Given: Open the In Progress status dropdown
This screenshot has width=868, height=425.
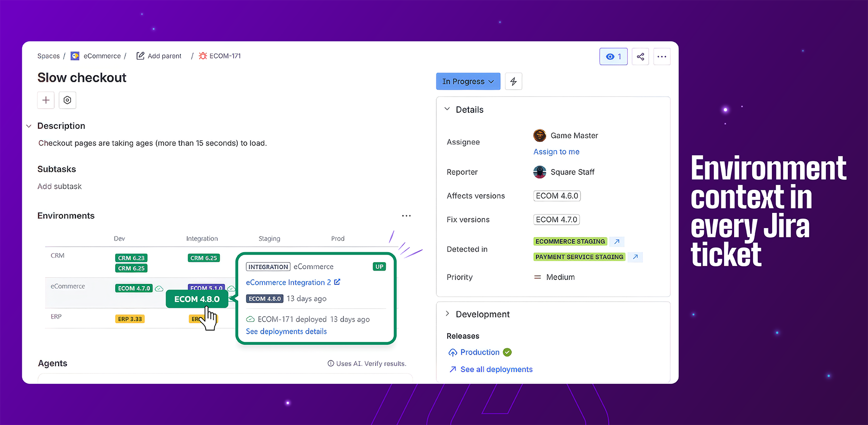Looking at the screenshot, I should coord(468,81).
